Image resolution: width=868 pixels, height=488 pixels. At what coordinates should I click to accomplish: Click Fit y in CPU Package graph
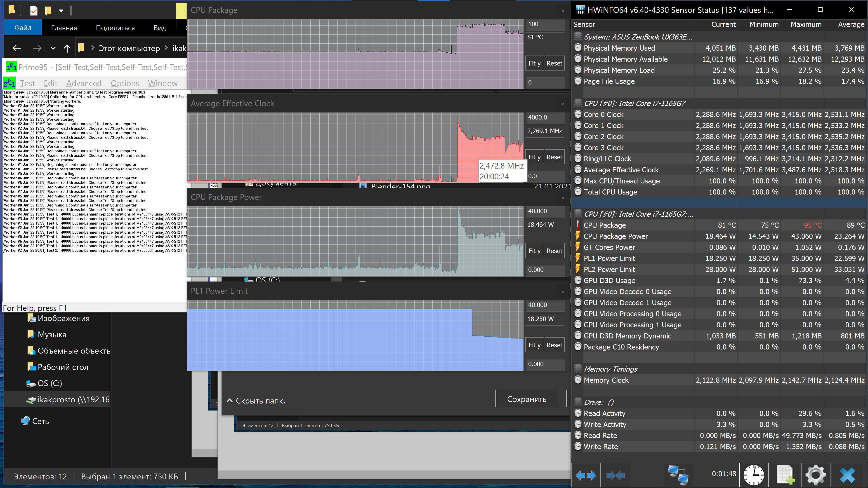pyautogui.click(x=534, y=63)
